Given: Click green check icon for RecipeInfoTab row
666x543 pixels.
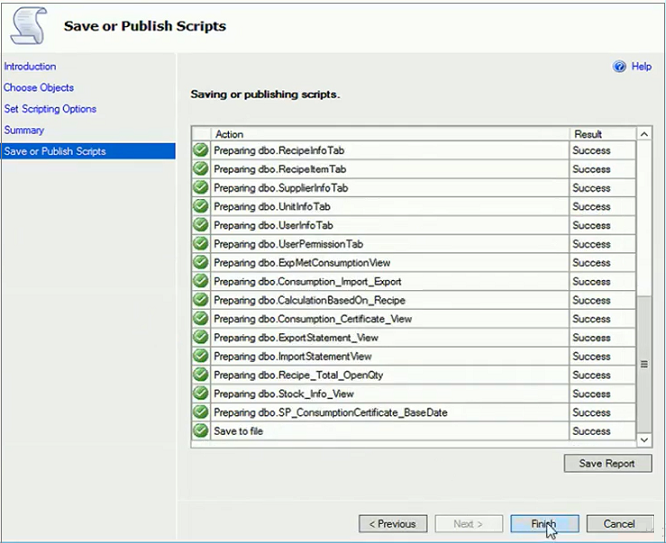Looking at the screenshot, I should 200,150.
